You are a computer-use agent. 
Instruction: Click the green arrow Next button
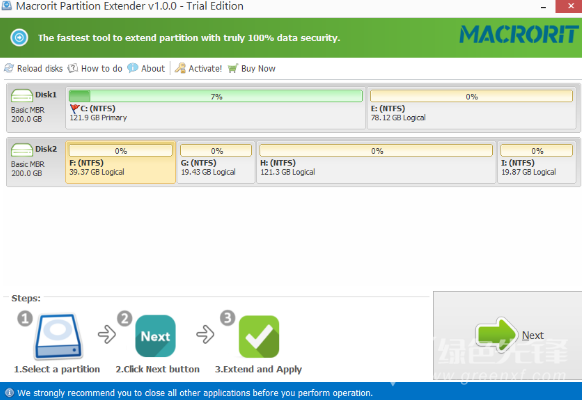(x=509, y=335)
